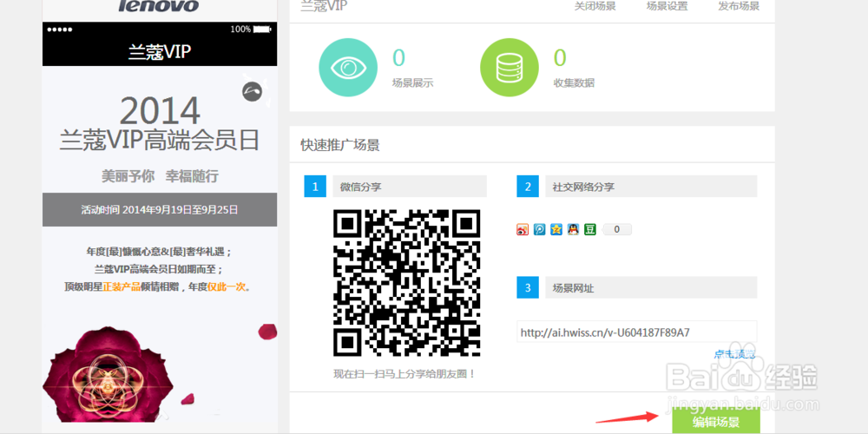This screenshot has height=434, width=868.
Task: Share via QQ penguin icon
Action: click(x=573, y=229)
